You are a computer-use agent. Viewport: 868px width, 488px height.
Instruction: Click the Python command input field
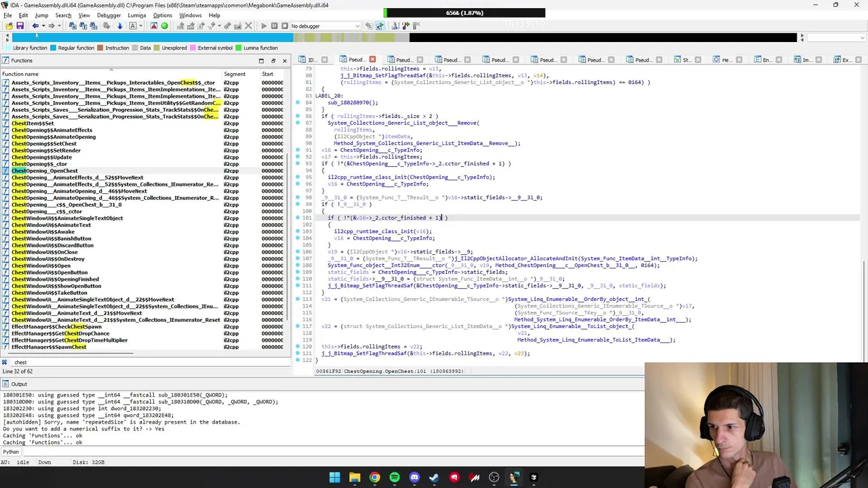[332, 451]
